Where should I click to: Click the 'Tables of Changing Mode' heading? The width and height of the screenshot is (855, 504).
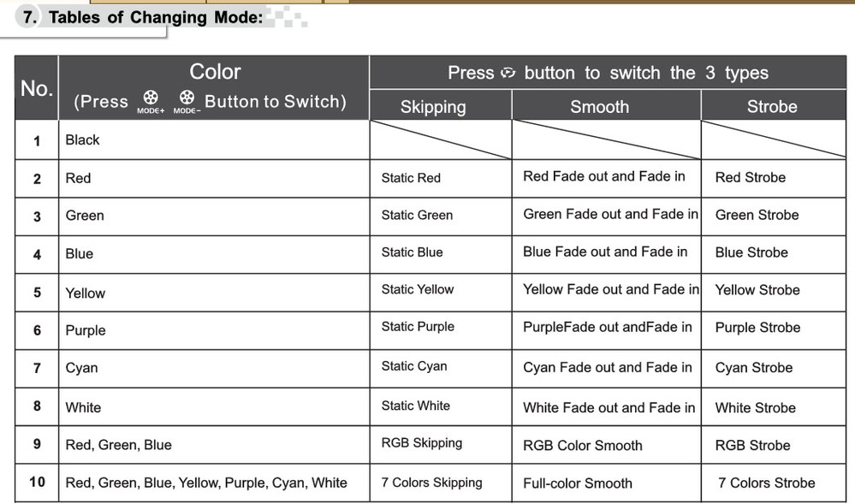pos(156,17)
